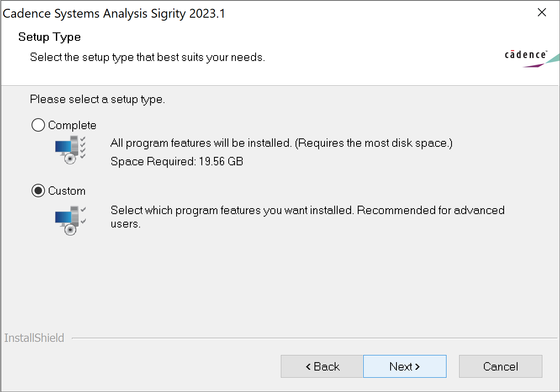Click the InstallShield label
560x392 pixels.
[x=34, y=338]
